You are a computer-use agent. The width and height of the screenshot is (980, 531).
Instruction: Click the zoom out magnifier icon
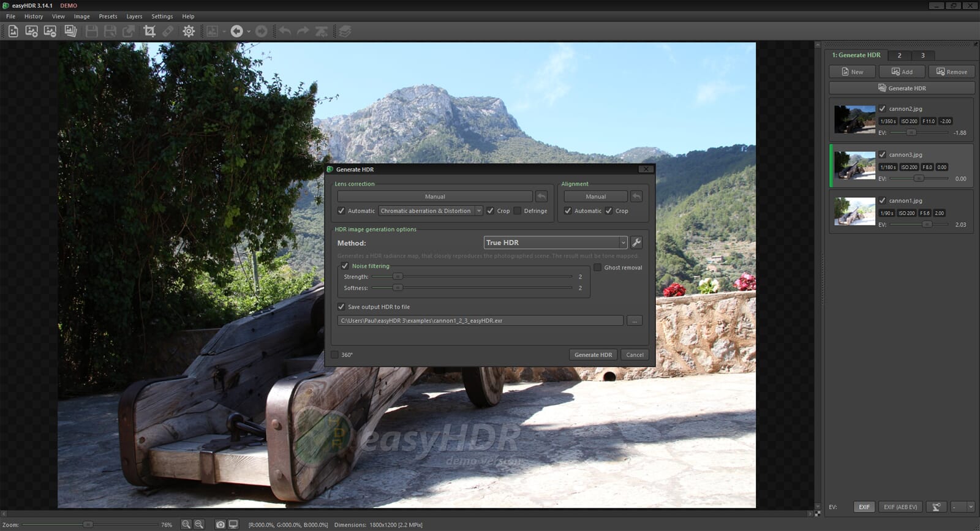(186, 524)
